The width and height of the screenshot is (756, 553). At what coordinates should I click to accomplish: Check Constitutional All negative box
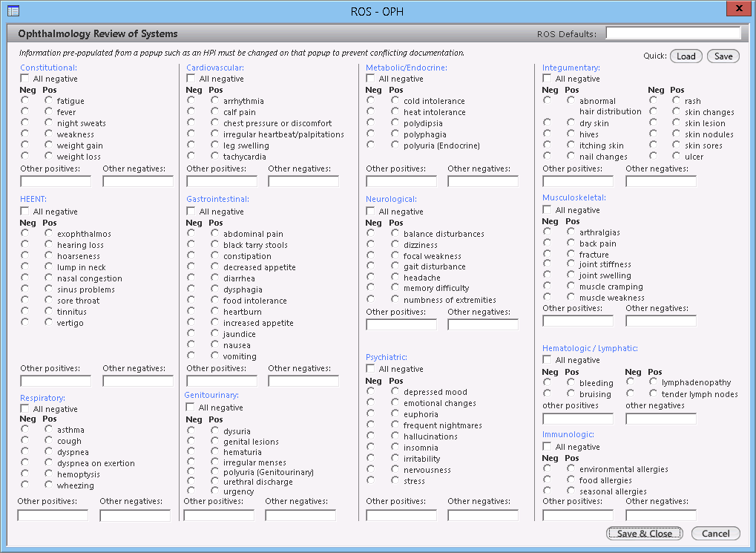point(24,78)
